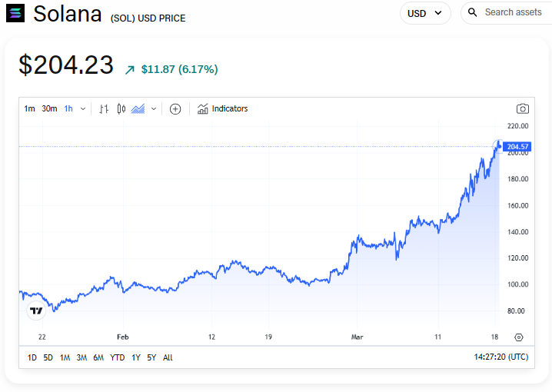Open the Indicators menu
This screenshot has width=552, height=392.
coord(222,109)
